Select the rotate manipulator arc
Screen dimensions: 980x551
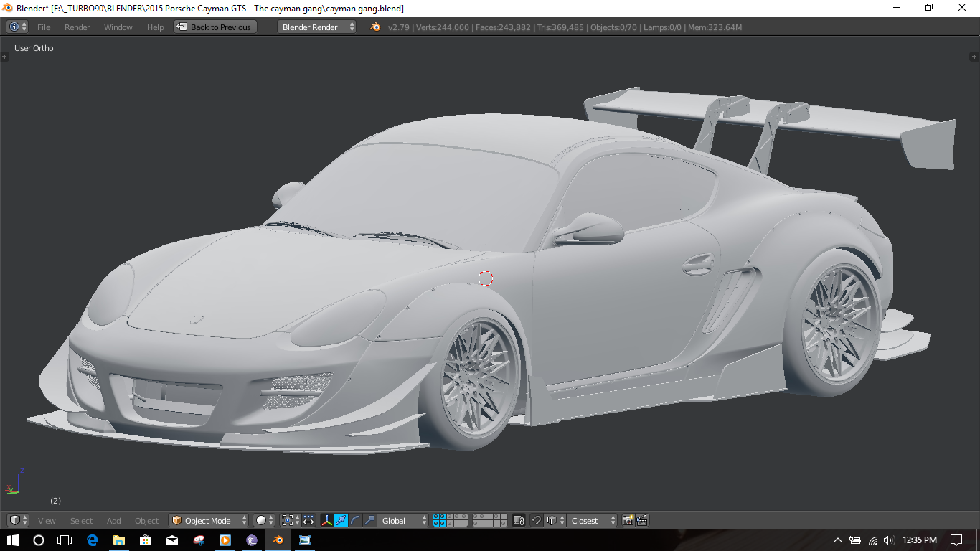pyautogui.click(x=356, y=520)
